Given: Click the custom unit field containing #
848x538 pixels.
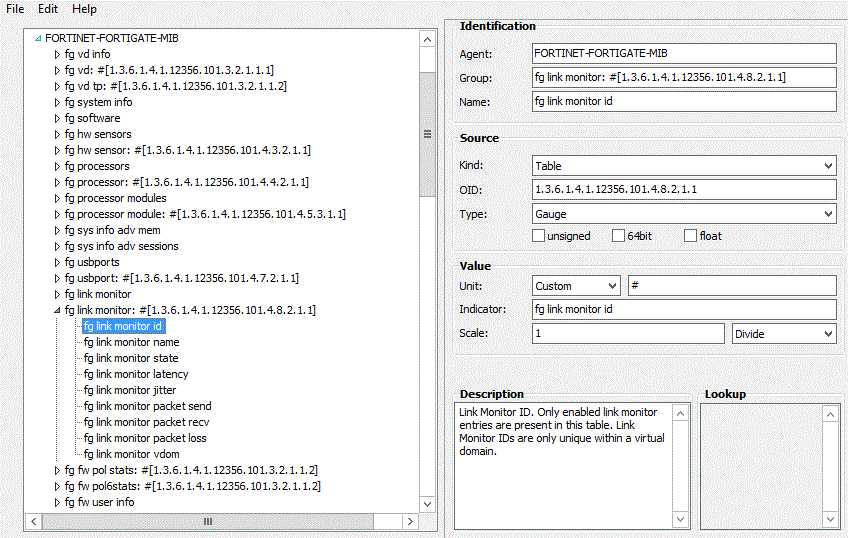Looking at the screenshot, I should pyautogui.click(x=732, y=285).
